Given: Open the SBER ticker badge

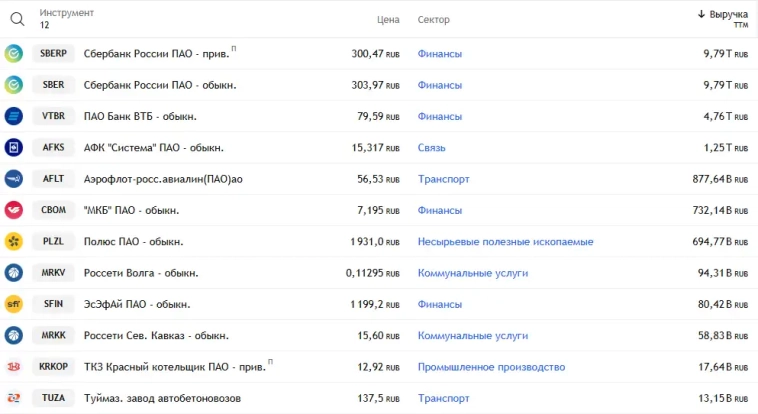Looking at the screenshot, I should 53,85.
